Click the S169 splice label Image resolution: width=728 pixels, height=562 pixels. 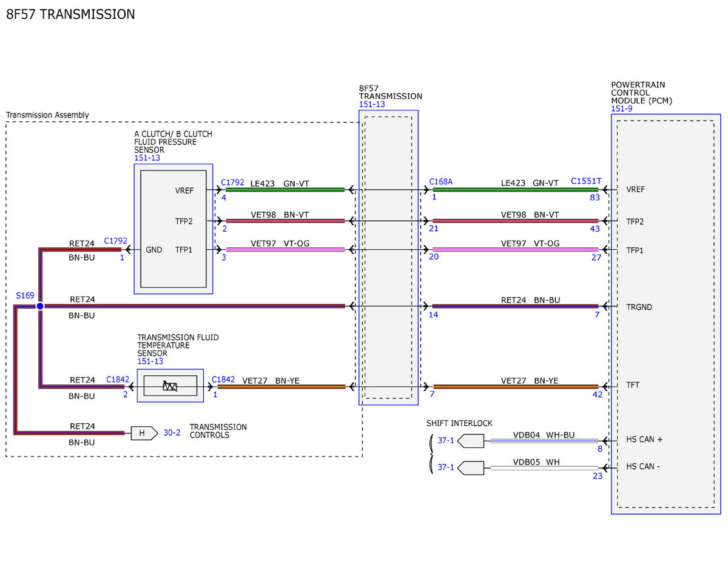(25, 296)
